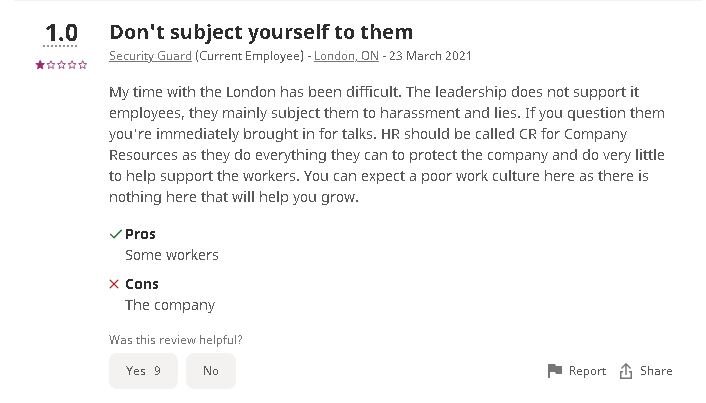This screenshot has width=706, height=403.
Task: Click 'The company' cons text
Action: pyautogui.click(x=169, y=305)
